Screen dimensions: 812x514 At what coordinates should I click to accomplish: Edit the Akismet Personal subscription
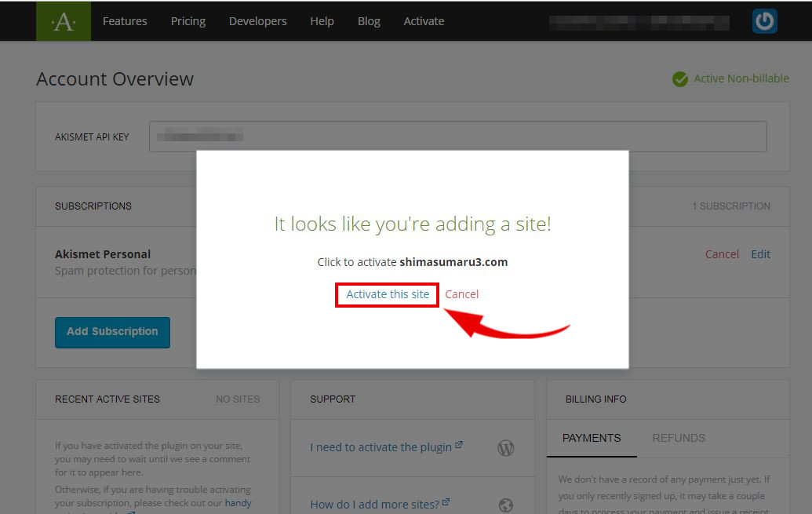point(761,254)
